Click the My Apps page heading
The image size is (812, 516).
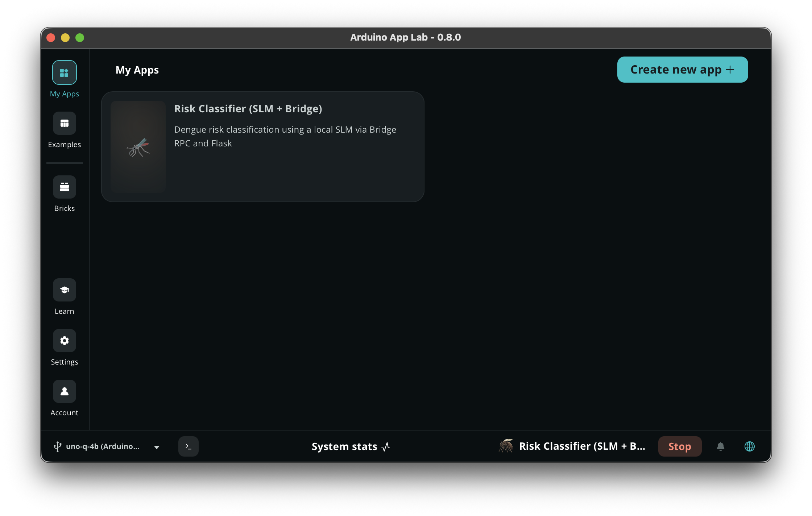(137, 70)
